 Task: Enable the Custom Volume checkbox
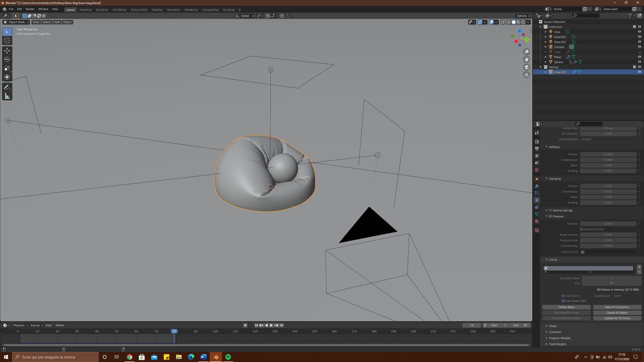pos(582,229)
